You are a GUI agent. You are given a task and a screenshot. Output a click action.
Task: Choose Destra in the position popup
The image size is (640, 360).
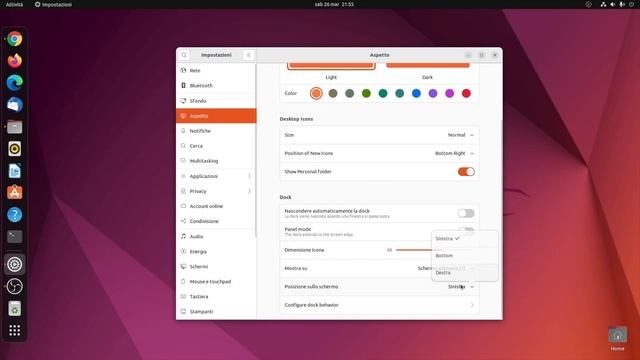(x=464, y=273)
